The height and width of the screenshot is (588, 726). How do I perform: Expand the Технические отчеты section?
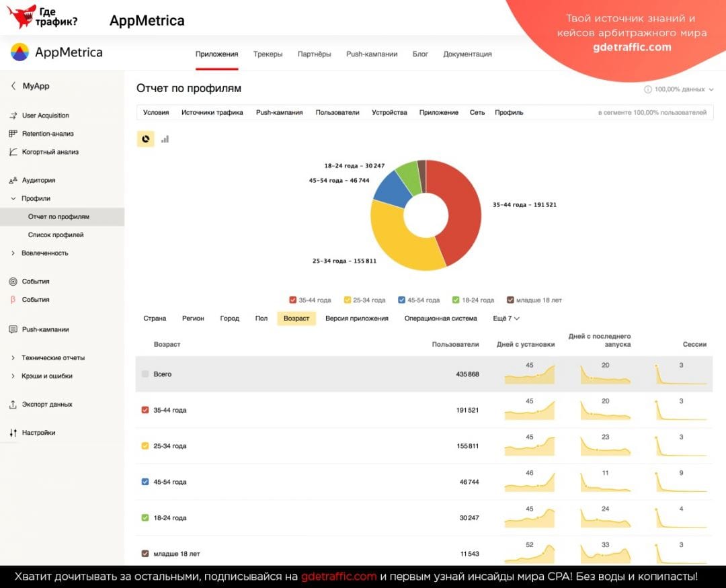pos(13,358)
